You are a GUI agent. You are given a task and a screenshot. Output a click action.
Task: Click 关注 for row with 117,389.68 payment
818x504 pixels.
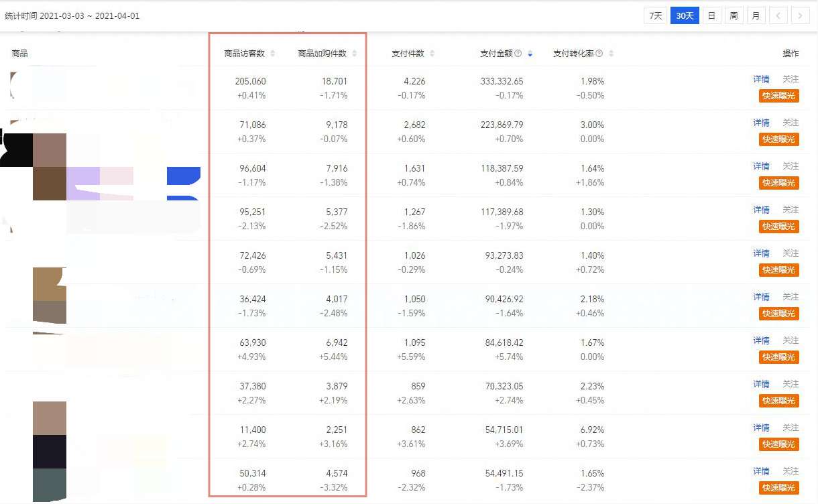(791, 210)
